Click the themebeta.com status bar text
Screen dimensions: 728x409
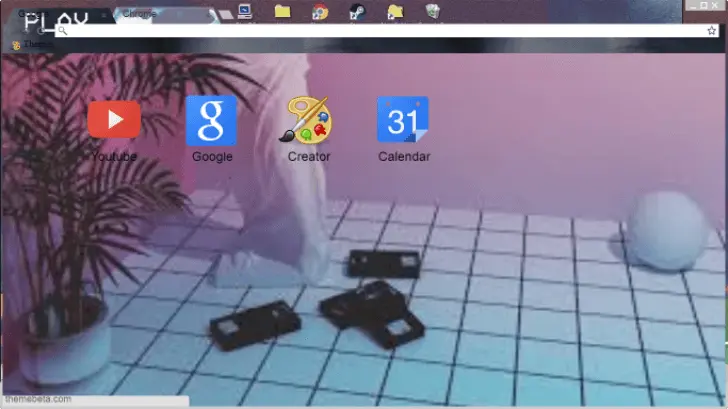pyautogui.click(x=37, y=399)
